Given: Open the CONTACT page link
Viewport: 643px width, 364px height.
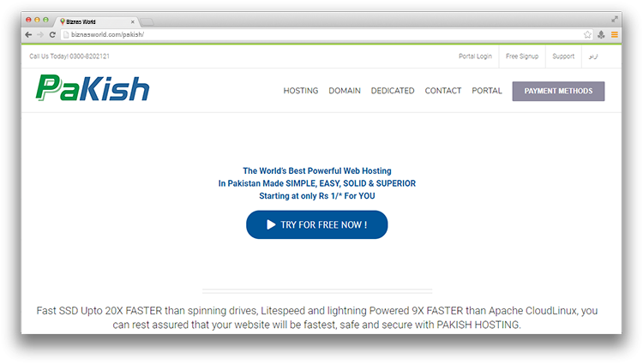Looking at the screenshot, I should tap(443, 91).
